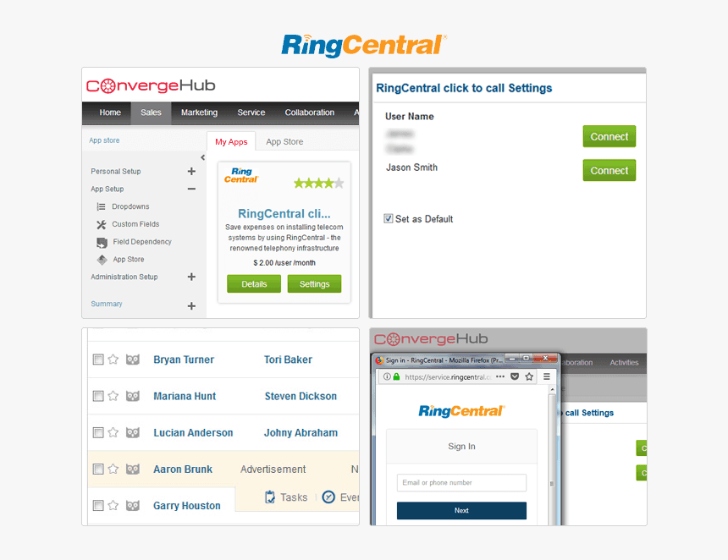Check the Bryan Turner row checkbox
The width and height of the screenshot is (728, 560).
(98, 360)
